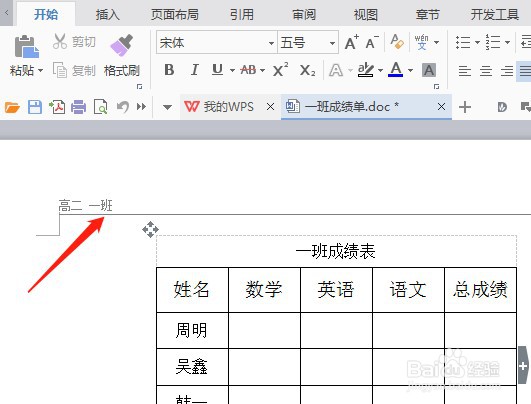Viewport: 531px width, 404px height.
Task: Toggle character shading gray A button
Action: (429, 70)
